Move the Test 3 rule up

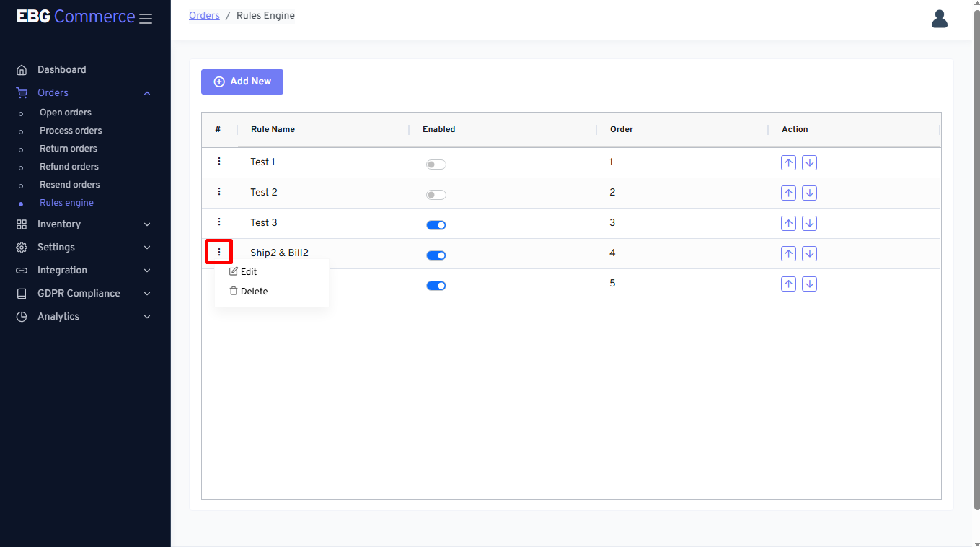point(788,224)
